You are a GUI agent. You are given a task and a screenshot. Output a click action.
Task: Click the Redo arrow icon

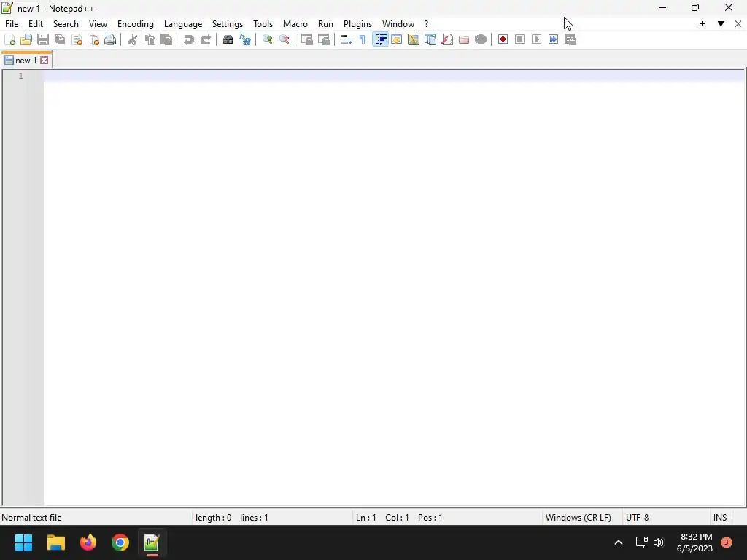(x=205, y=39)
